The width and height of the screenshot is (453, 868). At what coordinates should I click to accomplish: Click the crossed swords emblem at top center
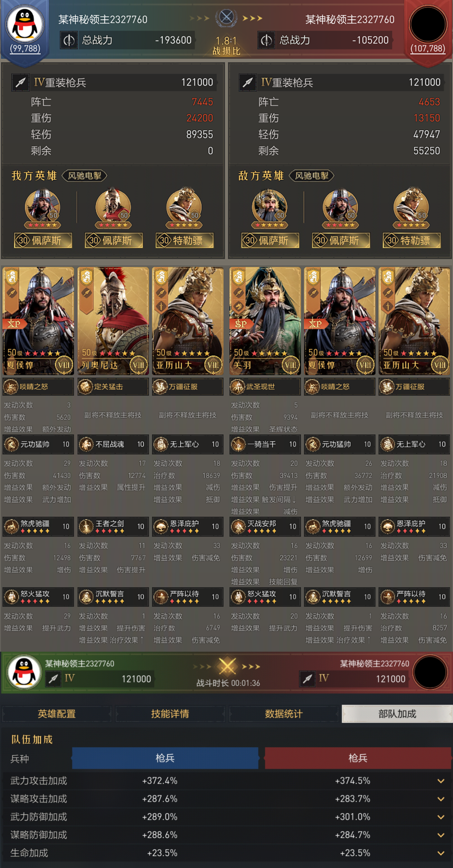coord(226,18)
